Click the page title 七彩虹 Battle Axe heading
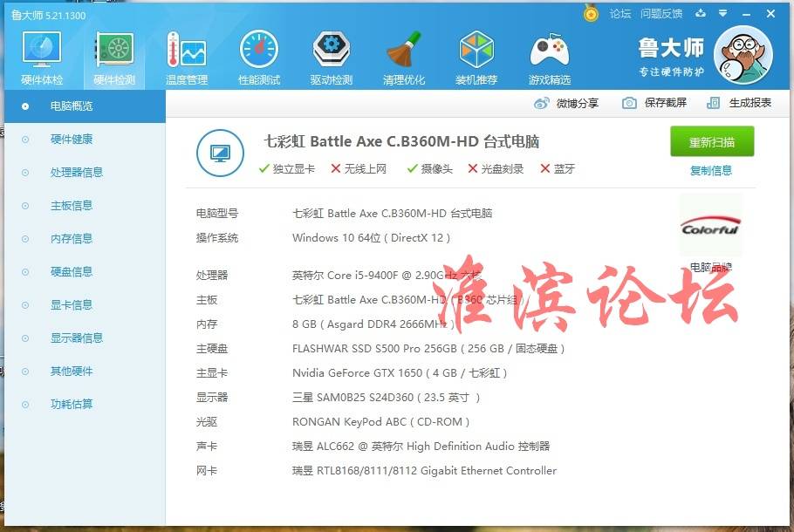 (401, 141)
